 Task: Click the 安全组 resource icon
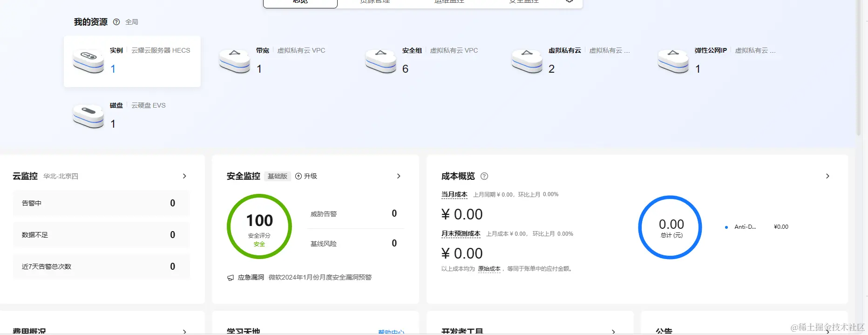point(381,61)
